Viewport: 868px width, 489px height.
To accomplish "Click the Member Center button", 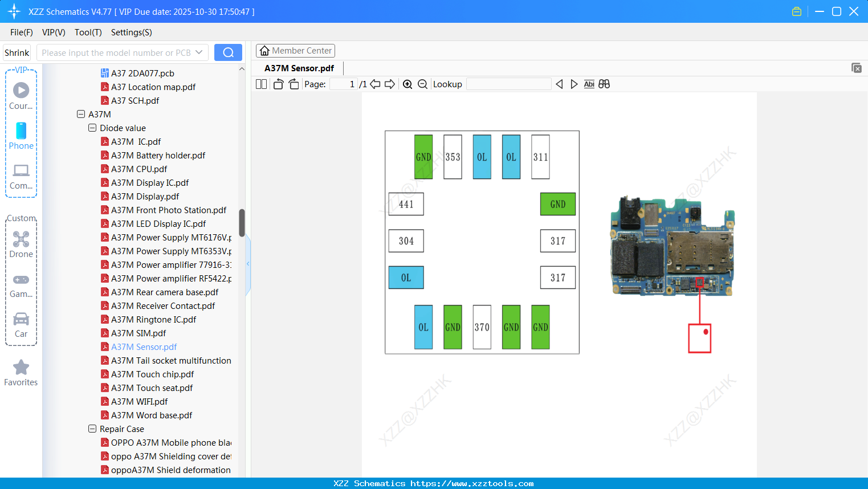I will [295, 51].
